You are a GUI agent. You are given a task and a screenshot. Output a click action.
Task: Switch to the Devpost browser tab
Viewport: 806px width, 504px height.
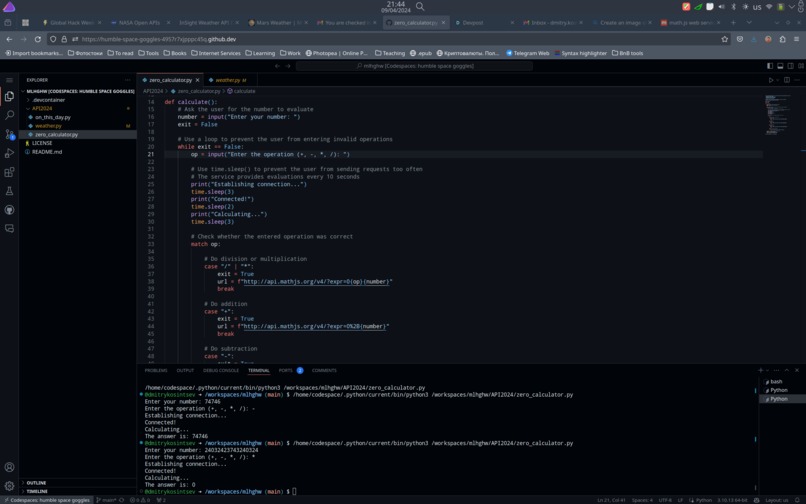pos(472,23)
